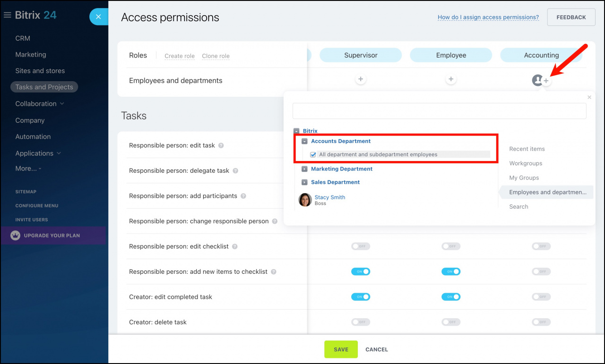Add employee to Supervisor role with plus icon

pyautogui.click(x=361, y=79)
